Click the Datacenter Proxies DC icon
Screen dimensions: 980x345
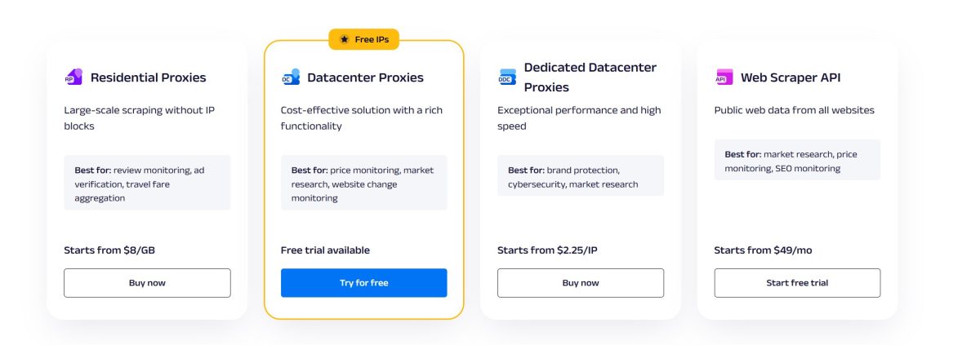(290, 77)
